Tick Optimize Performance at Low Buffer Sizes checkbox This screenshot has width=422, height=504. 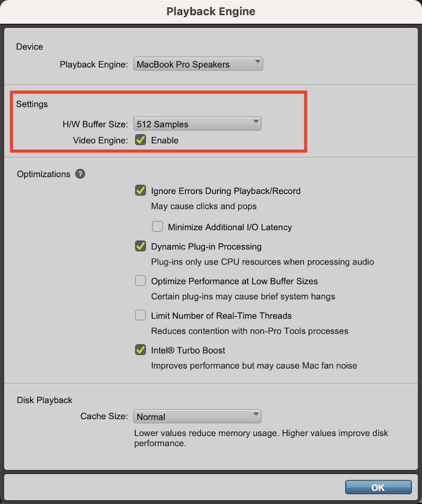(x=140, y=281)
